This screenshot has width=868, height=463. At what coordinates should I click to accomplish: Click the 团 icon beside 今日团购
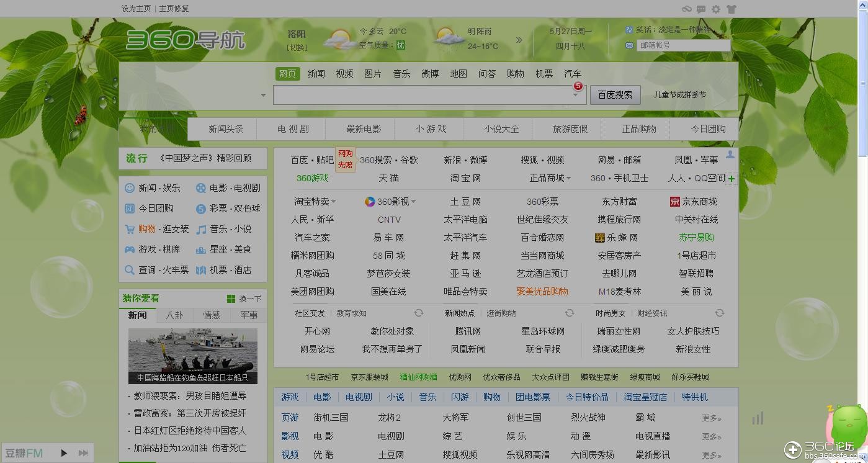(x=130, y=209)
